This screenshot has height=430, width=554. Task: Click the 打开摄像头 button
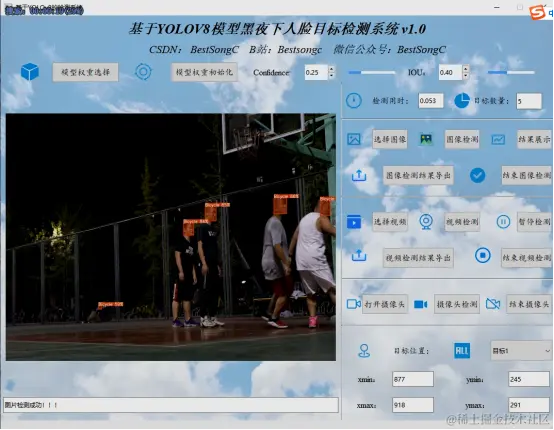(x=385, y=304)
